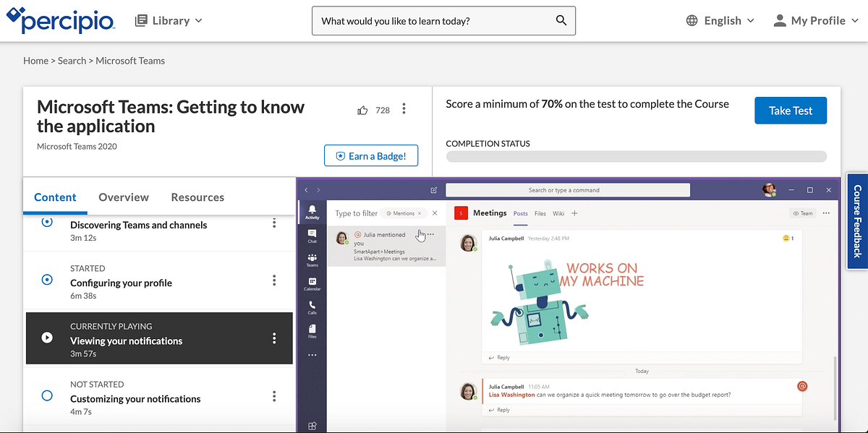The image size is (868, 433).
Task: Open Calendar in Teams sidebar
Action: coord(312,284)
